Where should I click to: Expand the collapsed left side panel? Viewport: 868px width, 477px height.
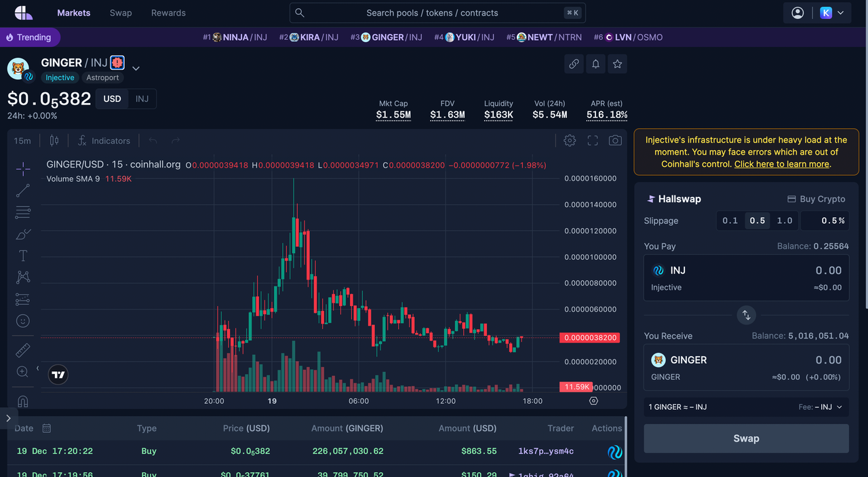(8, 418)
